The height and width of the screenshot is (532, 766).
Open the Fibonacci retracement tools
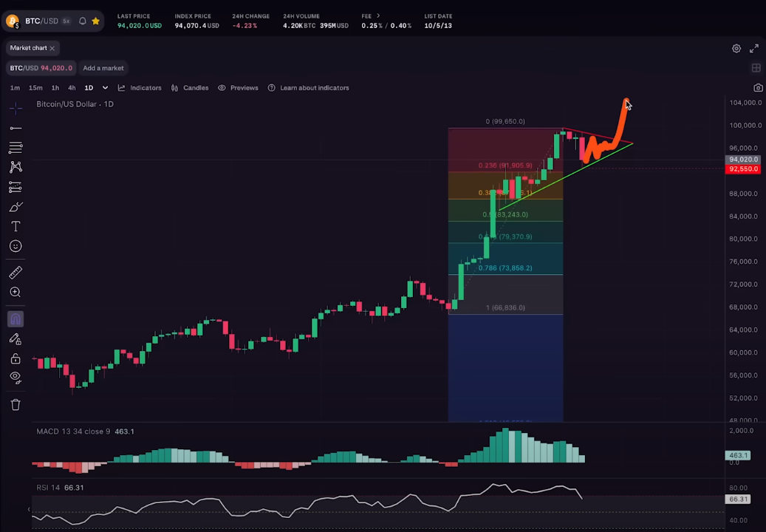[16, 147]
